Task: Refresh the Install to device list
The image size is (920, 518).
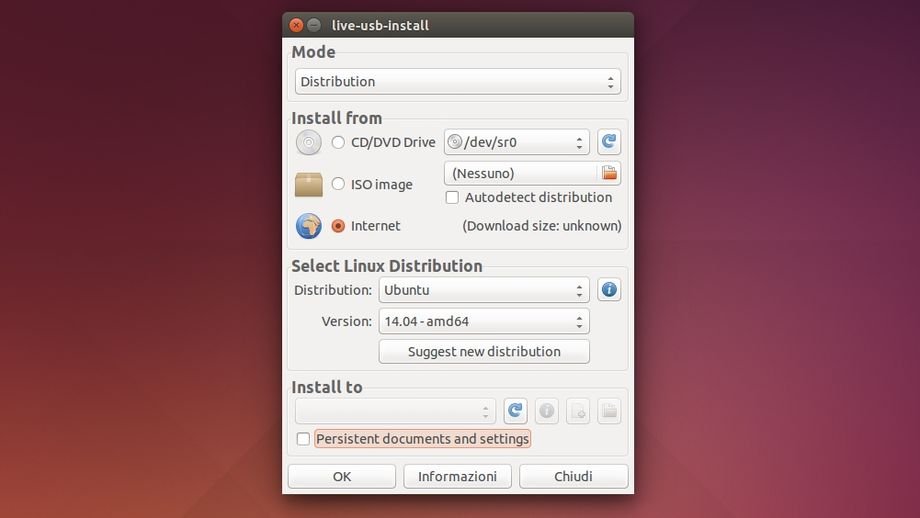Action: (x=515, y=410)
